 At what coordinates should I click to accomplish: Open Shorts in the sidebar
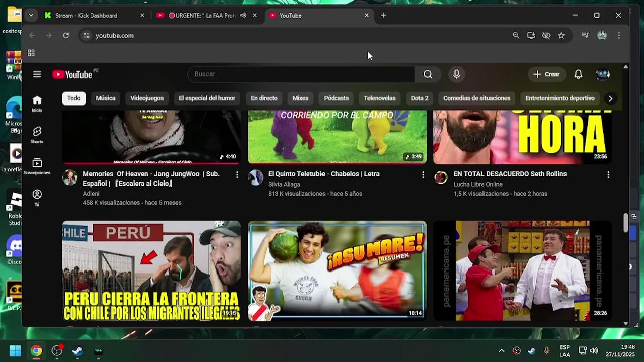(37, 135)
